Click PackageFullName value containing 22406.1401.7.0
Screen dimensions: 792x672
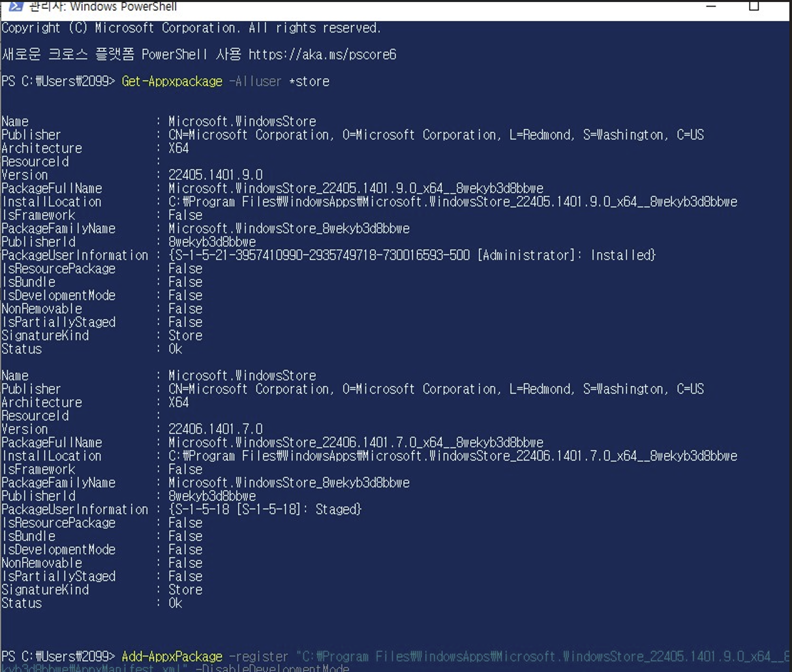point(356,442)
